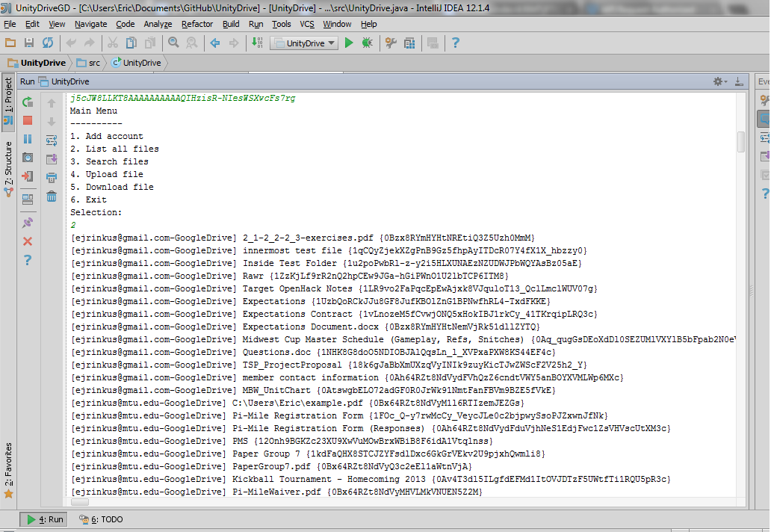Screen dimensions: 771x532
Task: Open the UnityDrive run configuration dropdown
Action: coord(305,43)
